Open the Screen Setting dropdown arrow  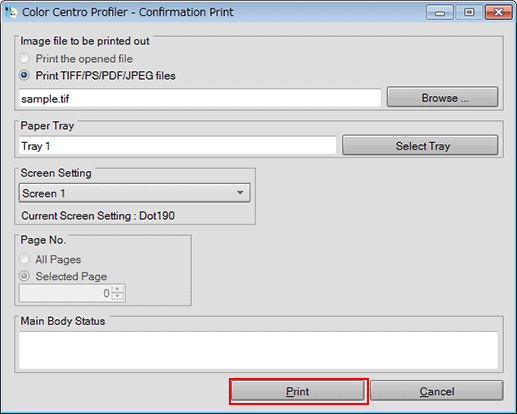(240, 193)
